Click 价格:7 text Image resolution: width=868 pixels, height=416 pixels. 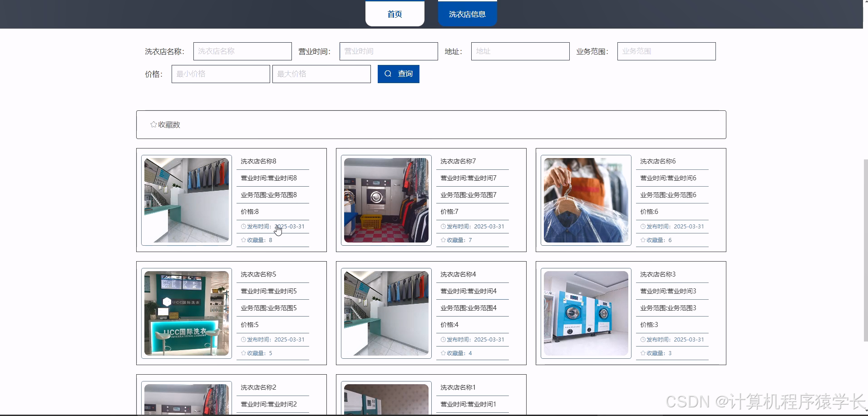(449, 212)
